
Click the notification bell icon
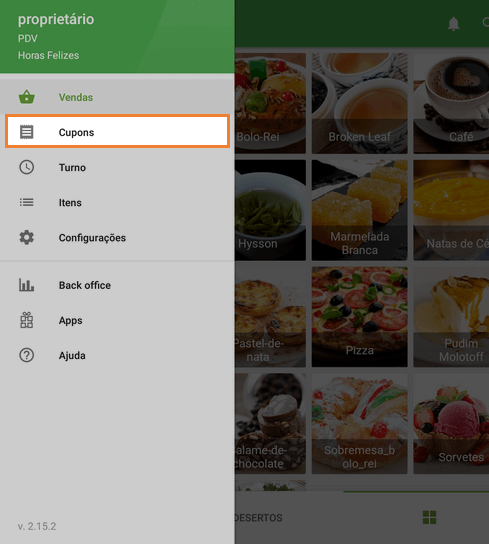pos(453,24)
